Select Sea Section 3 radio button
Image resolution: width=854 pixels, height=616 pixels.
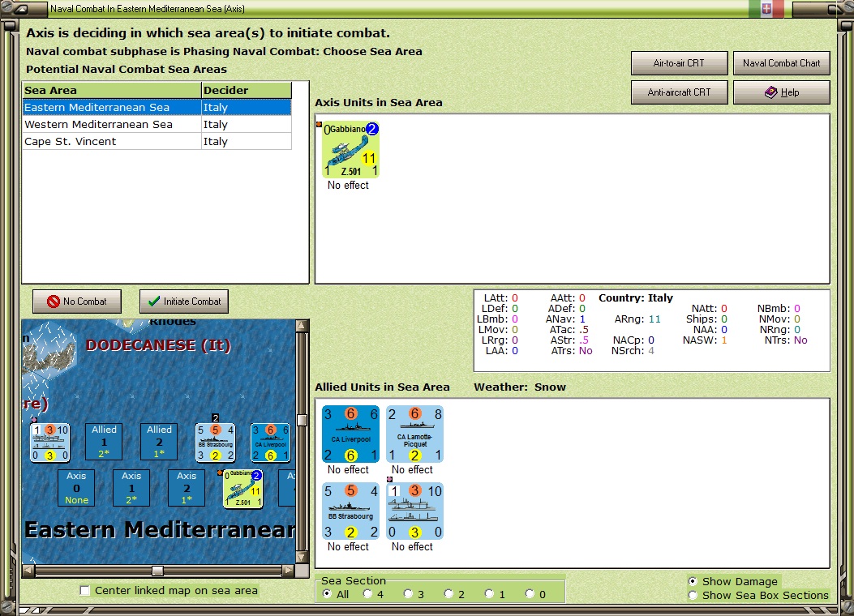tap(408, 593)
